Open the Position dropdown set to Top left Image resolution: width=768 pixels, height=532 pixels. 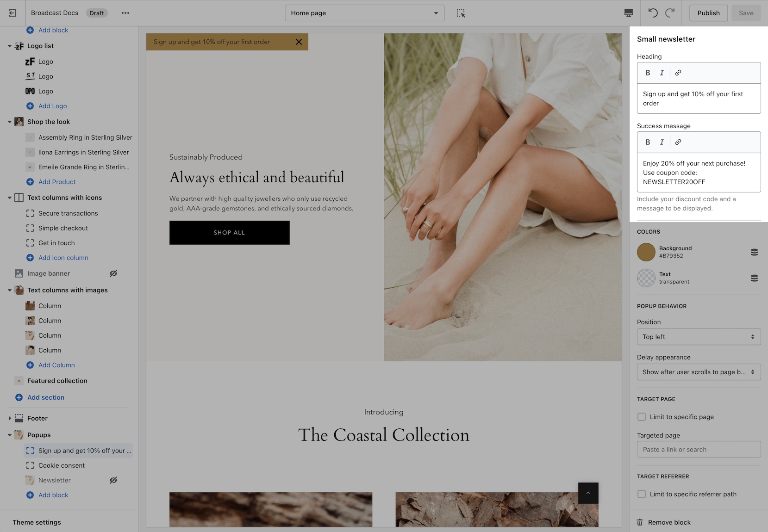pyautogui.click(x=699, y=337)
